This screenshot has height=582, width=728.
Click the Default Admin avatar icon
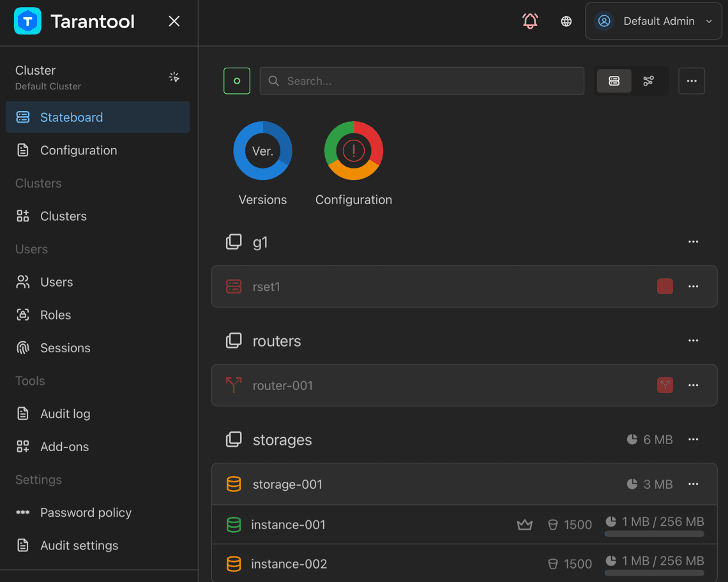coord(604,21)
